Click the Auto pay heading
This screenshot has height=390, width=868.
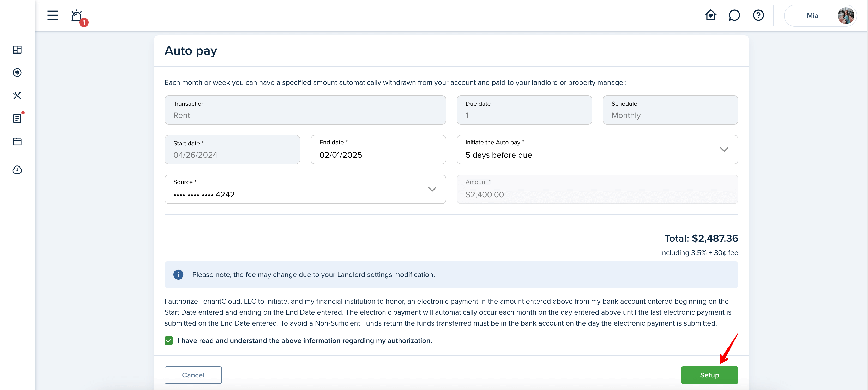click(x=191, y=51)
